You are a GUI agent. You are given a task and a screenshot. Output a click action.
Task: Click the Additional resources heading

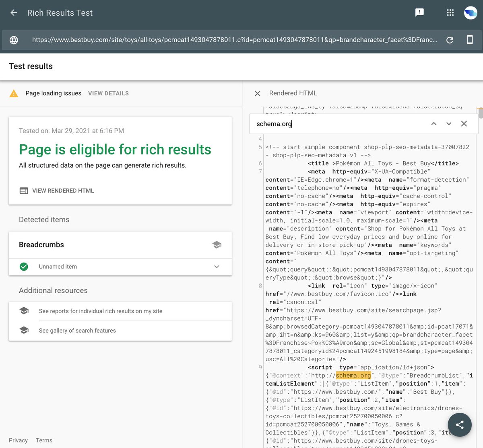tap(53, 290)
